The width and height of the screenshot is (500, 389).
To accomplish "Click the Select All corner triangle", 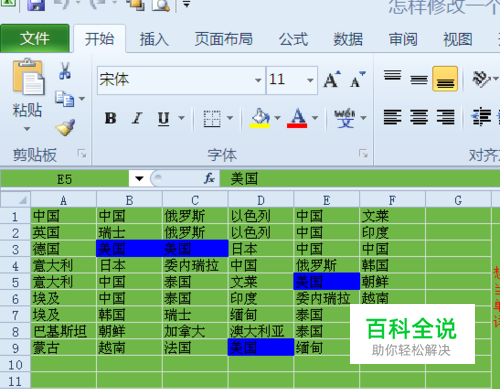I will coord(15,199).
